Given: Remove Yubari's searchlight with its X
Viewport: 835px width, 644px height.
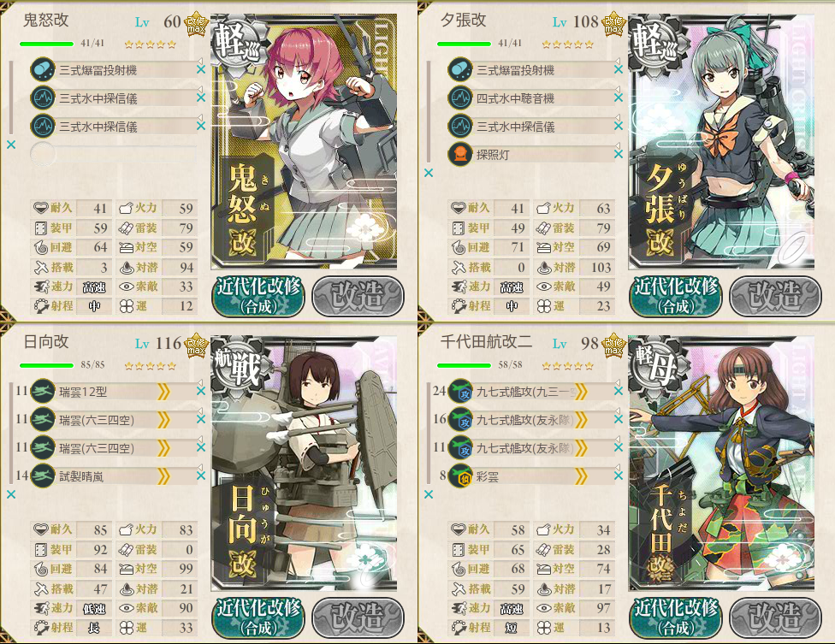Looking at the screenshot, I should 619,154.
